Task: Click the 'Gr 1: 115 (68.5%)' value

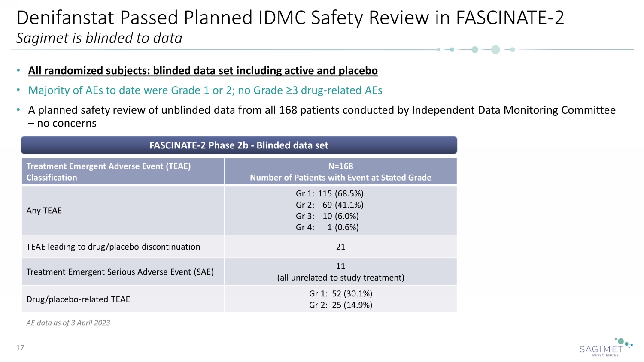Action: click(329, 194)
